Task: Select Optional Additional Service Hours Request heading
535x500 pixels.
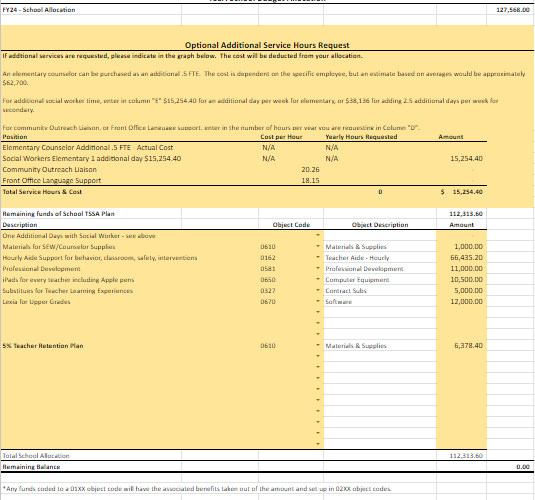Action: [267, 45]
